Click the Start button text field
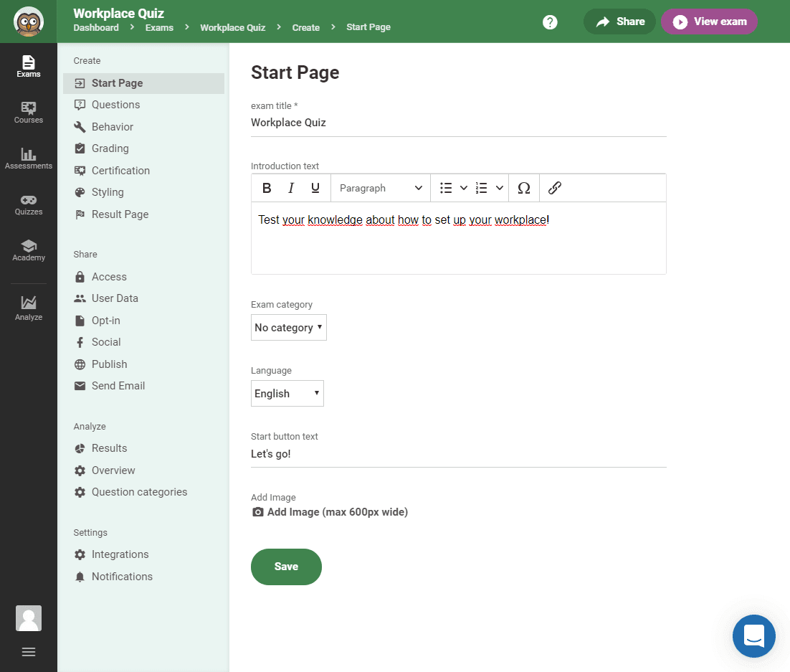This screenshot has height=672, width=790. [458, 454]
